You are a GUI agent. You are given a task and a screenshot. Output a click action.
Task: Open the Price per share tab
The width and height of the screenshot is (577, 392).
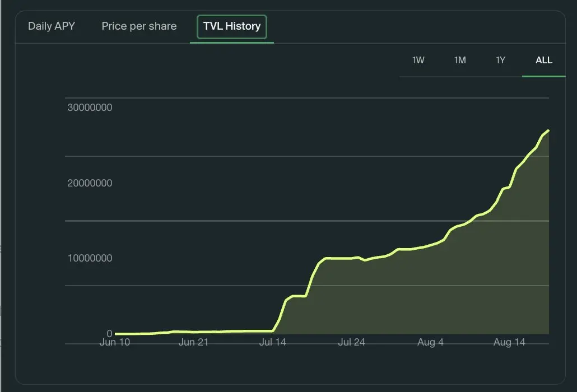[139, 26]
